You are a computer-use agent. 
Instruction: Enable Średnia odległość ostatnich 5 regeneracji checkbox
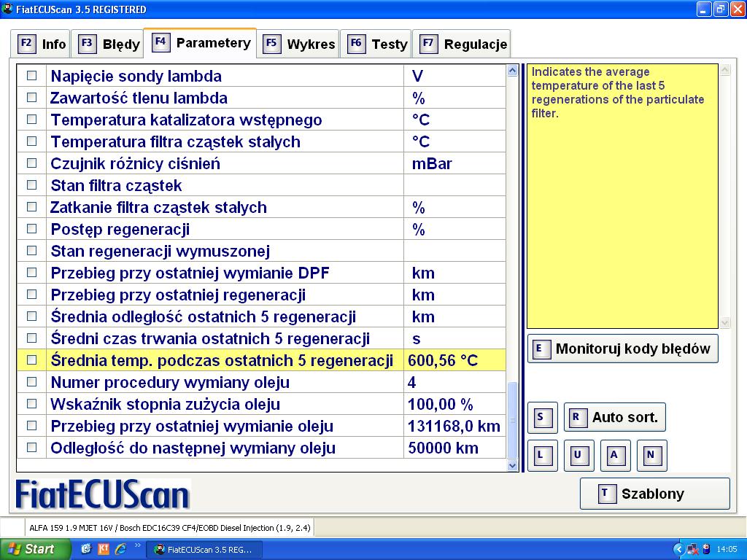[31, 316]
